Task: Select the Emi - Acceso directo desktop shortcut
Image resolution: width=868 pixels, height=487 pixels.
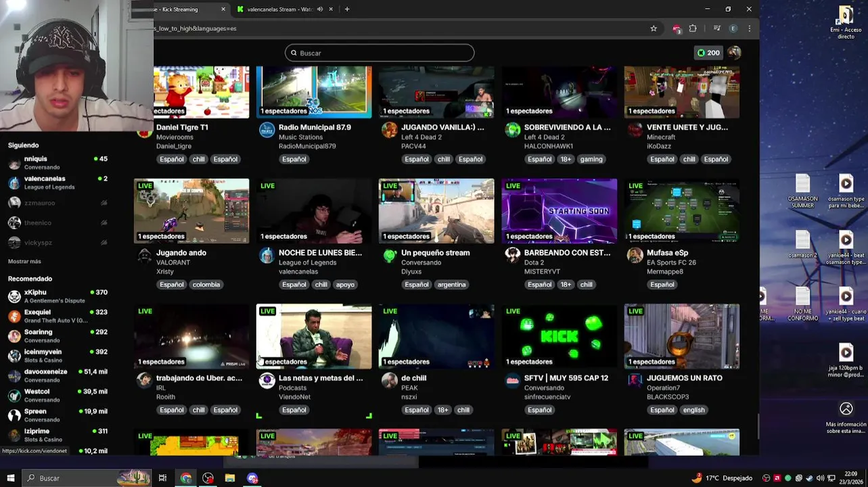Action: click(846, 23)
